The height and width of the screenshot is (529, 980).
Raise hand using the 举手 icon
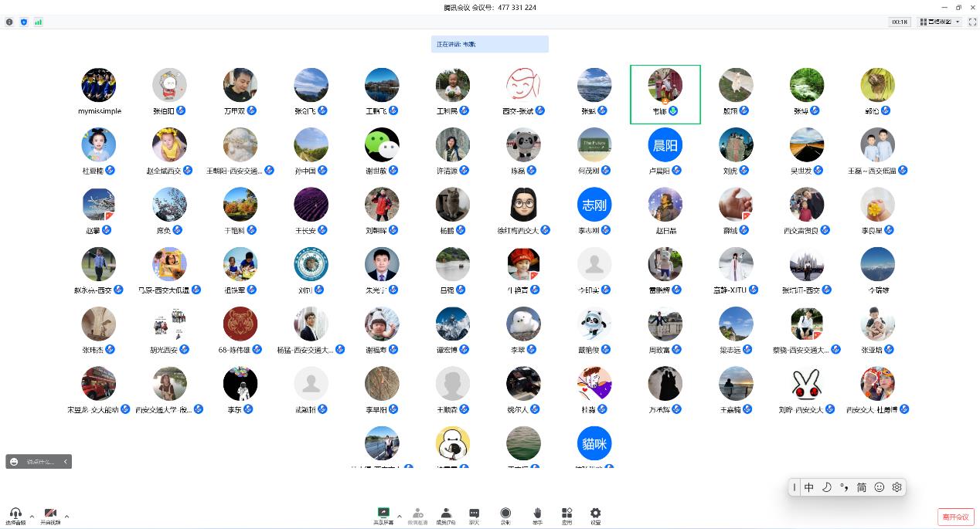pos(537,514)
